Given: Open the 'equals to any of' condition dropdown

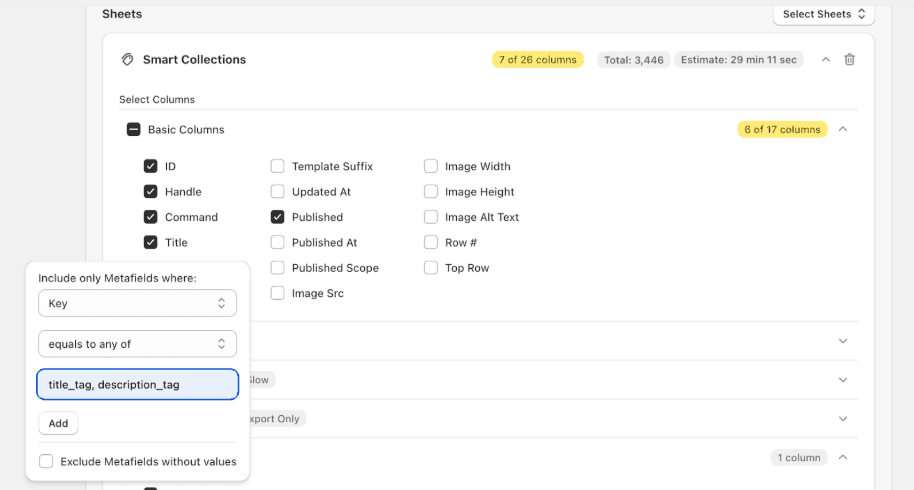Looking at the screenshot, I should pyautogui.click(x=138, y=344).
